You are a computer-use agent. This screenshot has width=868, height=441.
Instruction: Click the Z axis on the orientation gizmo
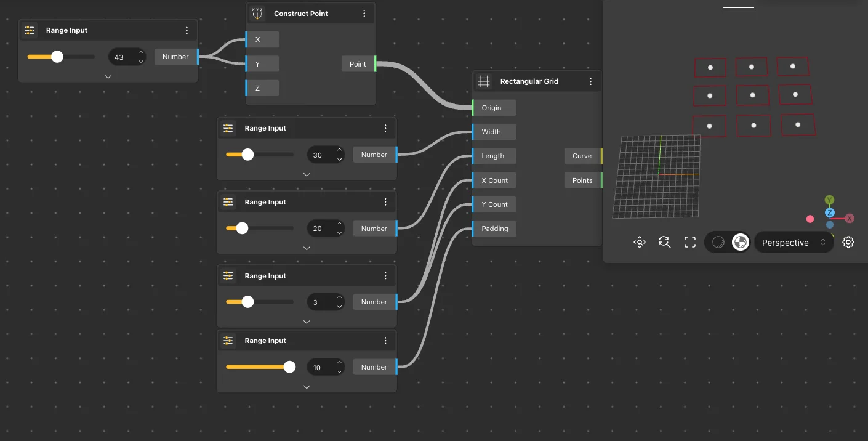[830, 212]
